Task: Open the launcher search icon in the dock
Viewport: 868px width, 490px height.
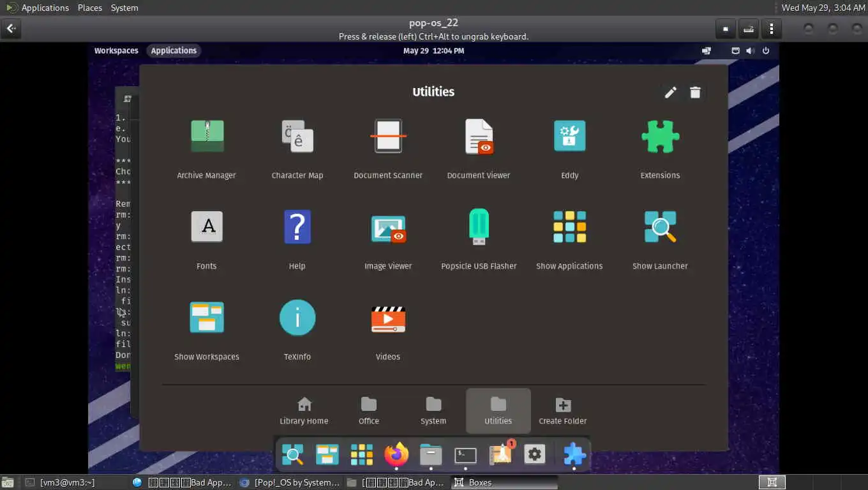Action: (292, 455)
